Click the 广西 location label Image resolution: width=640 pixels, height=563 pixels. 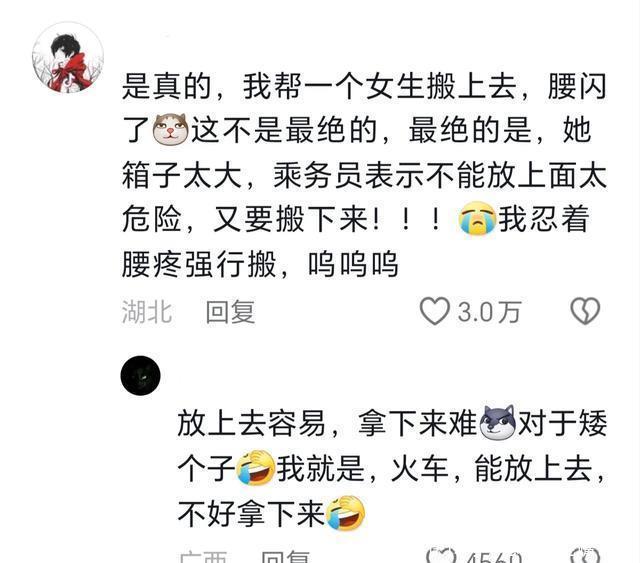(x=203, y=557)
